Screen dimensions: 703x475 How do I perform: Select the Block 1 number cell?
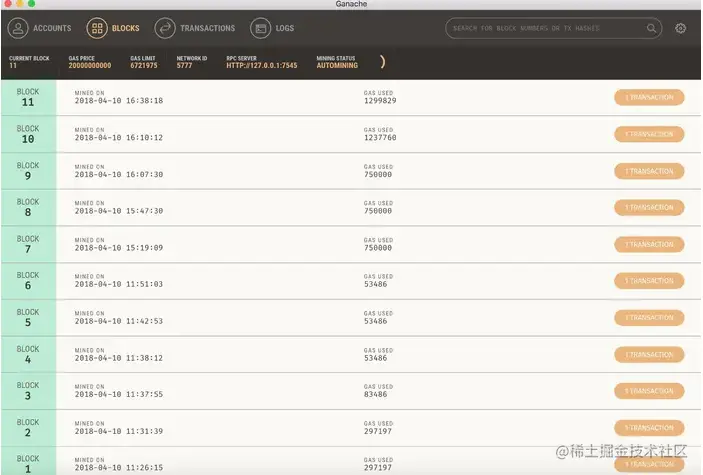[x=28, y=461]
